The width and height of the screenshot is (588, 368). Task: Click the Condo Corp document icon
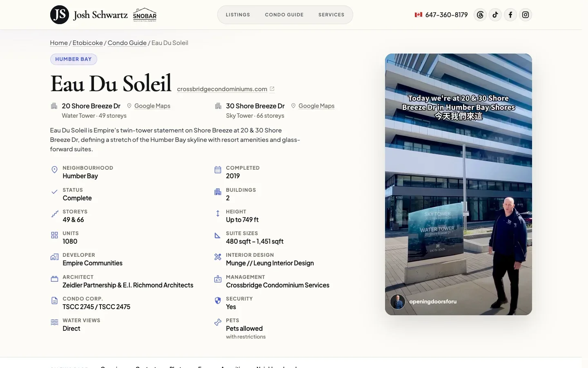click(x=54, y=301)
